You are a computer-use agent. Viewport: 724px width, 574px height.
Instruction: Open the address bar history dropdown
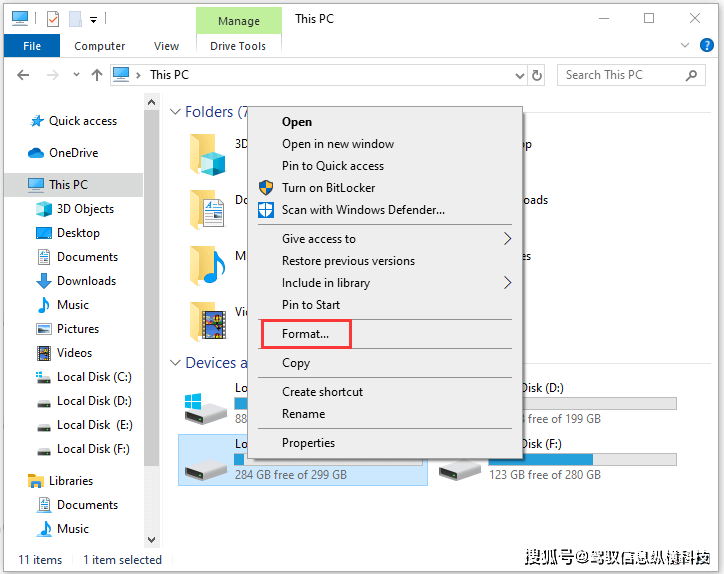(x=519, y=75)
